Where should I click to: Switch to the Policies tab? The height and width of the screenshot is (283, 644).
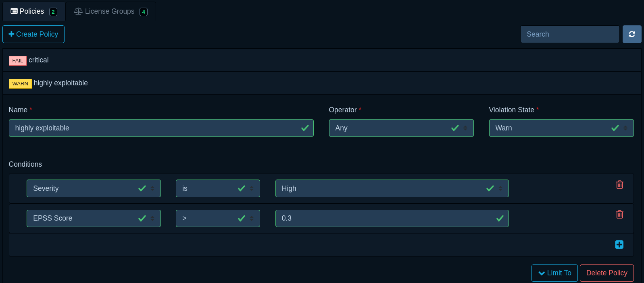[34, 11]
